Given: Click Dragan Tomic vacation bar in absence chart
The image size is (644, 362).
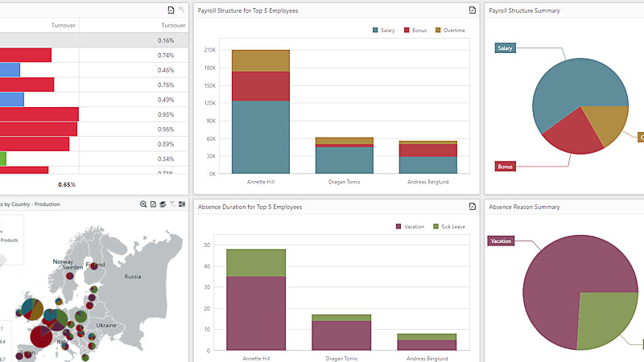Looking at the screenshot, I should pos(341,335).
